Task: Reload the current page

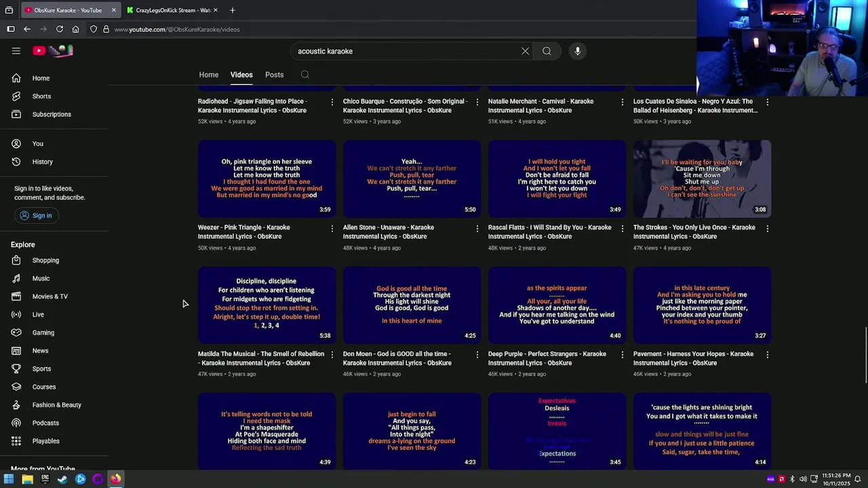Action: pos(60,29)
